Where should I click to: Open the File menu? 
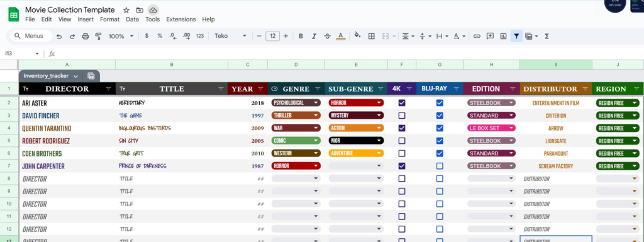click(x=30, y=19)
